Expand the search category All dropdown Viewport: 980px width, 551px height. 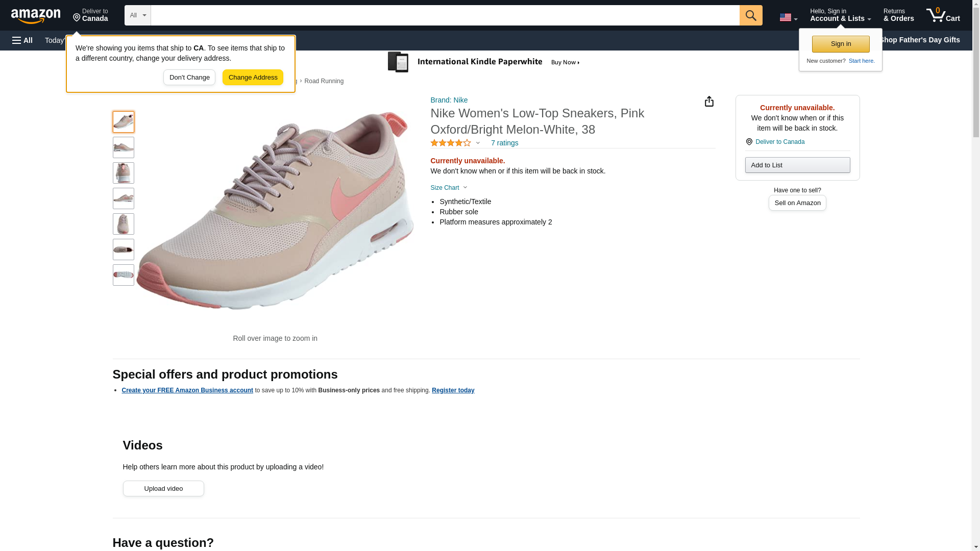[x=137, y=15]
